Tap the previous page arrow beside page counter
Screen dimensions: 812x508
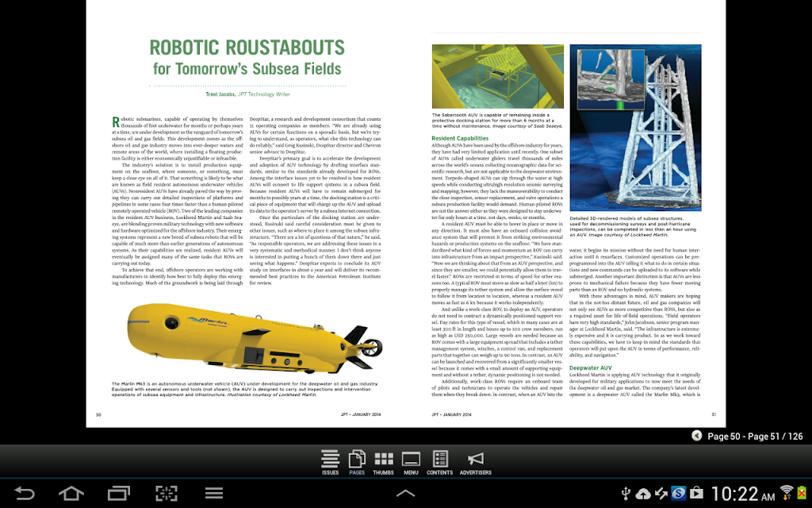coord(697,436)
